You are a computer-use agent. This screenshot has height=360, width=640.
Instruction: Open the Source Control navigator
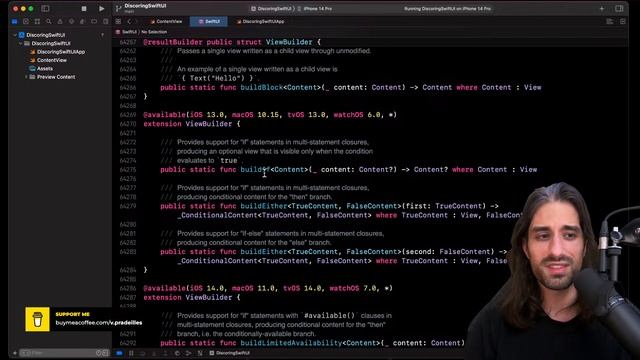pos(26,21)
